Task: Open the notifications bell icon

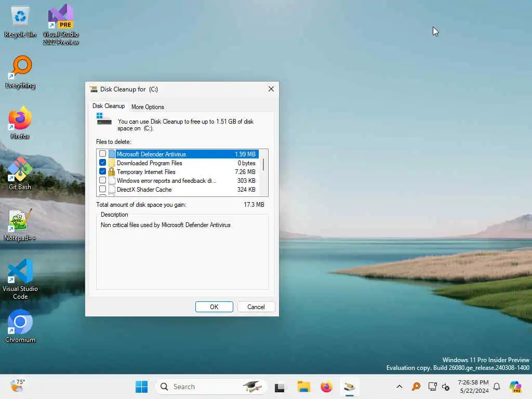Action: [497, 387]
